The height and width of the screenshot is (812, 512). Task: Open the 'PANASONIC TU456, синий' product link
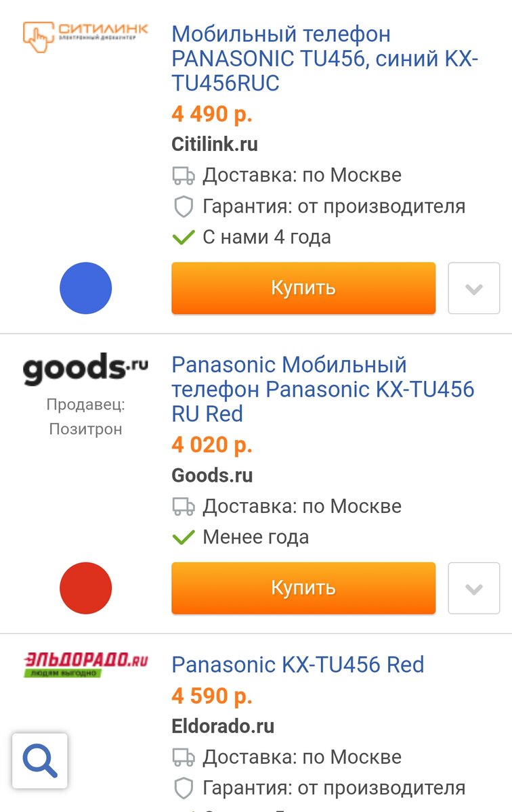[x=325, y=58]
